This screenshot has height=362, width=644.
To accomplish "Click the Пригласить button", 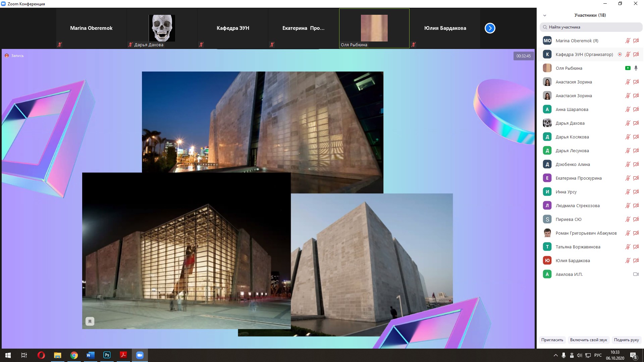I will 552,340.
